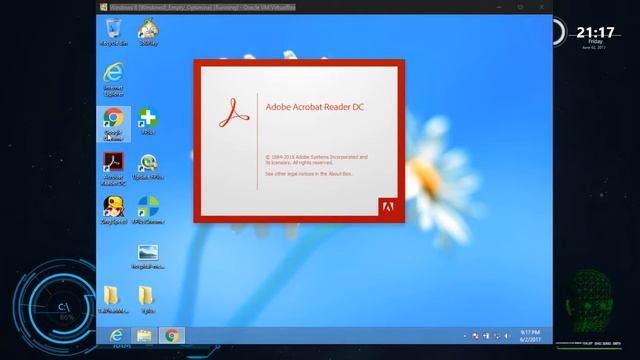Click the Adobe logo on the splash screen
This screenshot has height=360, width=640.
pos(388,207)
